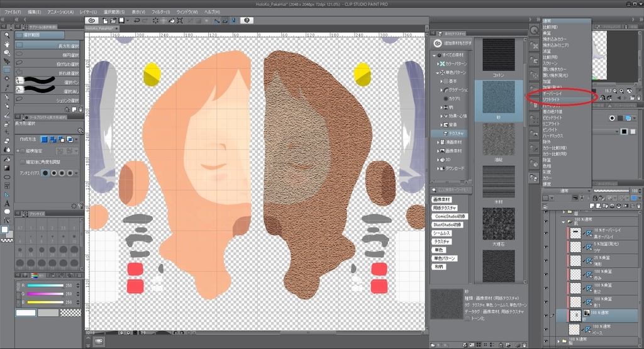Click the Redo arrow icon
The image size is (644, 349).
click(x=145, y=21)
